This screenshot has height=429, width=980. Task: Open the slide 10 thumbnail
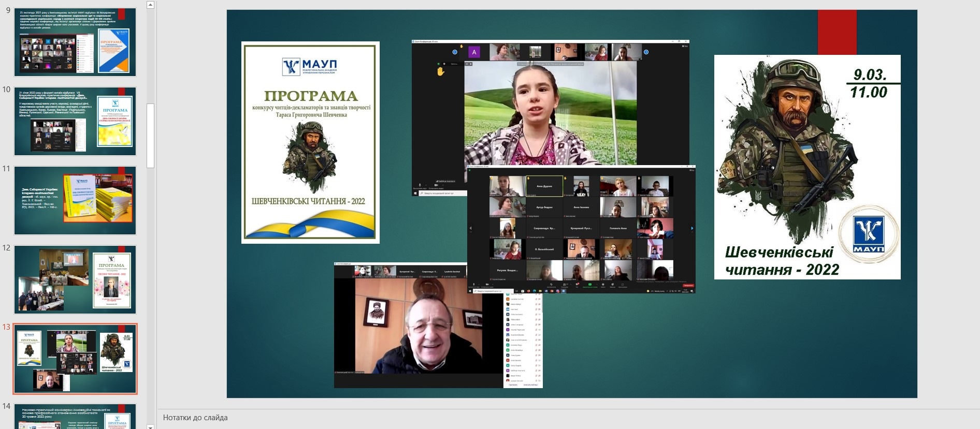point(75,122)
